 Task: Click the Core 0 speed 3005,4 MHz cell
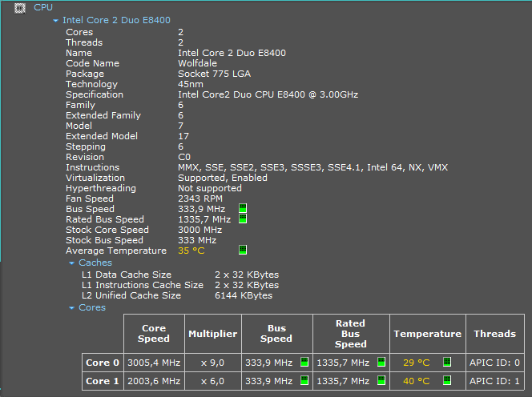(154, 363)
